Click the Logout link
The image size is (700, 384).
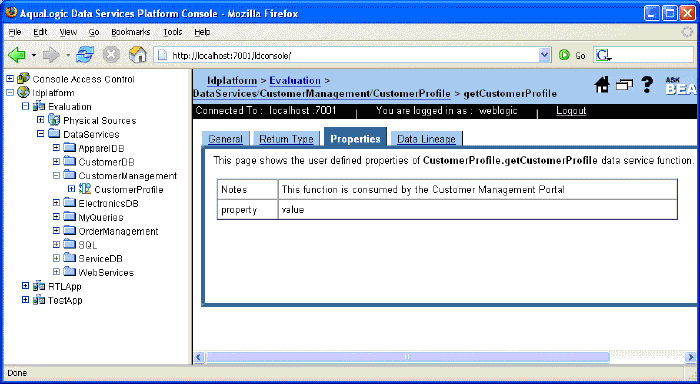(571, 110)
